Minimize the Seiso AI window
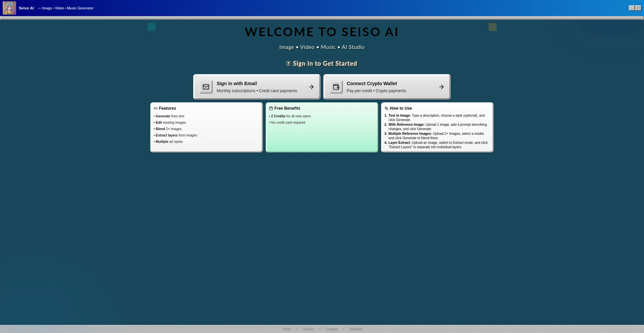 pyautogui.click(x=632, y=8)
